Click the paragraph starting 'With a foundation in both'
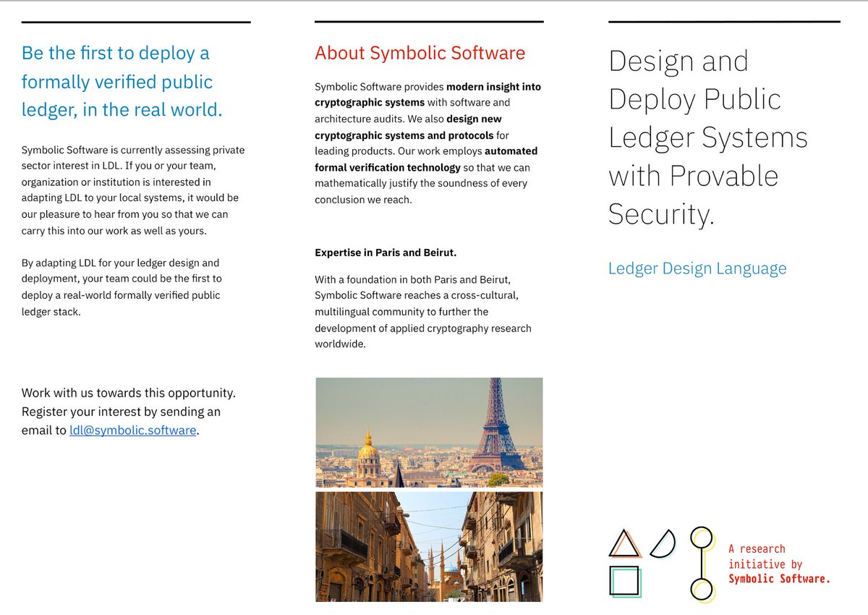The height and width of the screenshot is (615, 868). 423,311
